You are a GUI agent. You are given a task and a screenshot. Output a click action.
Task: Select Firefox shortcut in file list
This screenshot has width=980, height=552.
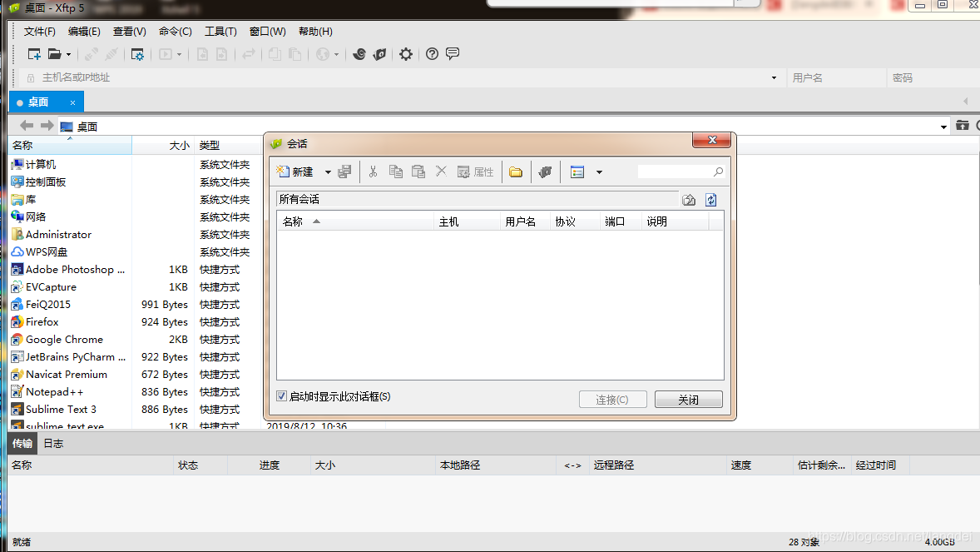click(x=42, y=321)
